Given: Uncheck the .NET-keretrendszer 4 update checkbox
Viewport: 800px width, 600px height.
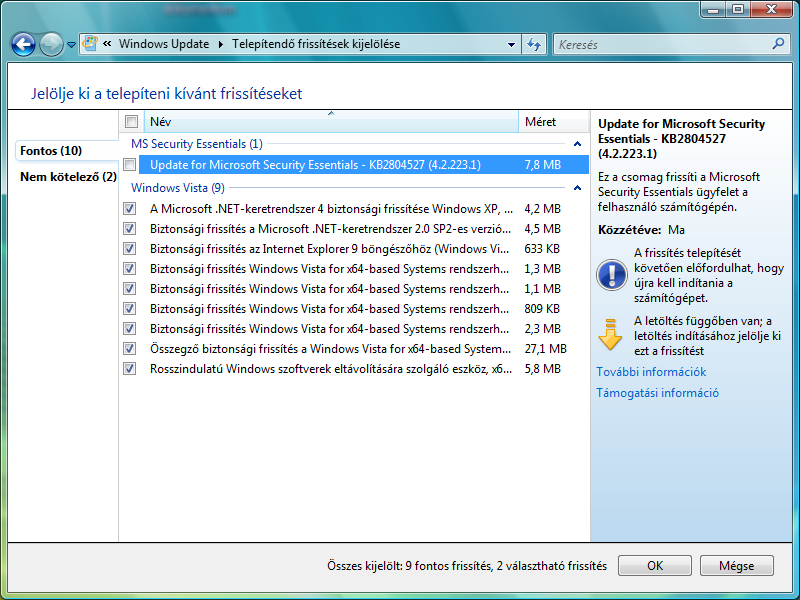Looking at the screenshot, I should tap(130, 208).
